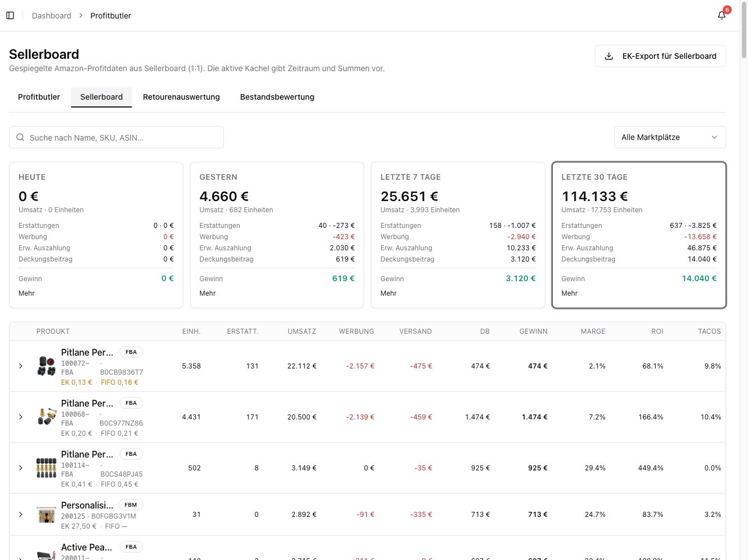Sort by EINH. column header
The image size is (748, 560).
pyautogui.click(x=191, y=332)
